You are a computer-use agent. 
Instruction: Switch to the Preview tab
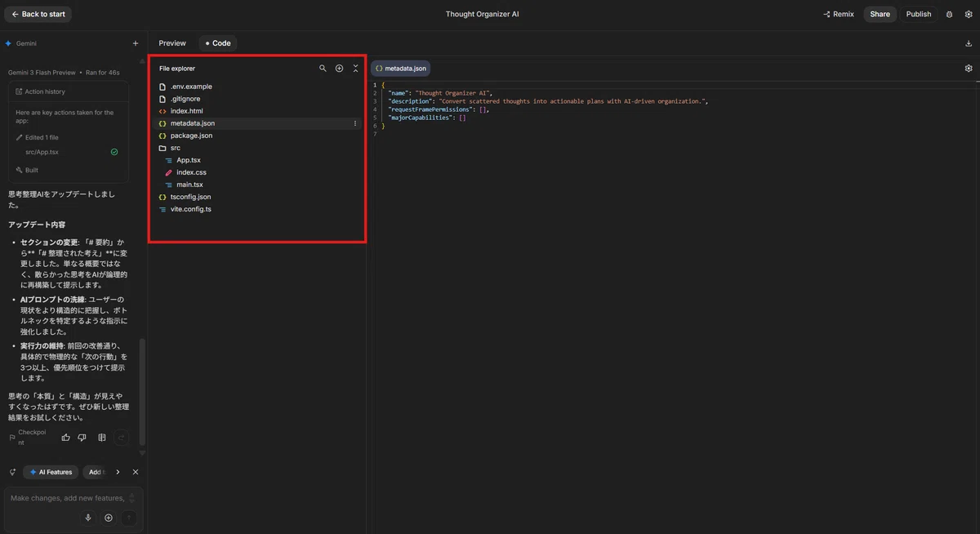pos(172,43)
